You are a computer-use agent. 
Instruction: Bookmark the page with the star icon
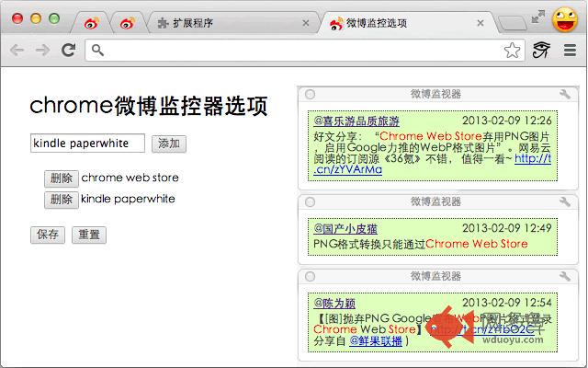click(512, 50)
